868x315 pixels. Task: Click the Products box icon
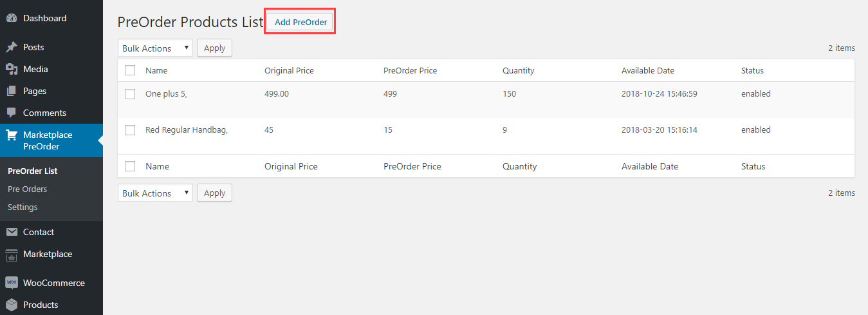coord(12,305)
